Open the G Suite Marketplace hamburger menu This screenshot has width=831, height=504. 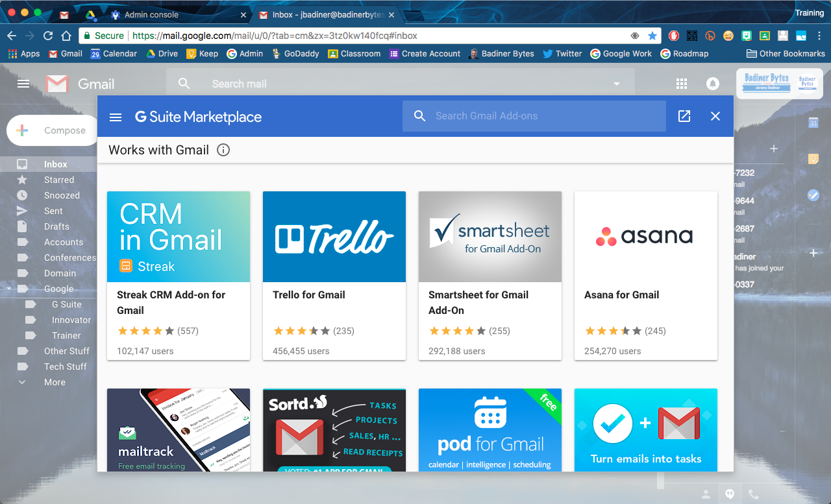(116, 117)
